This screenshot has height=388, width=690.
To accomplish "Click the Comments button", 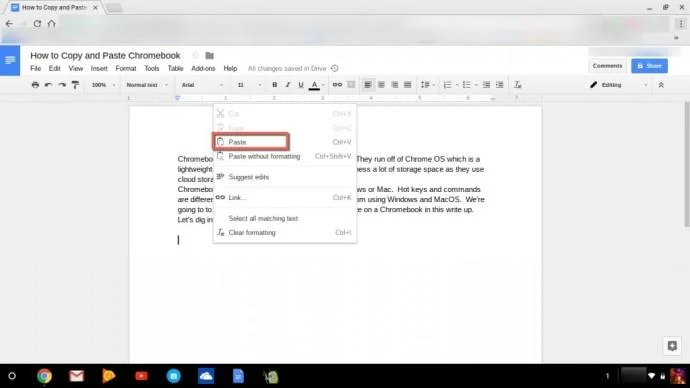I will 607,66.
